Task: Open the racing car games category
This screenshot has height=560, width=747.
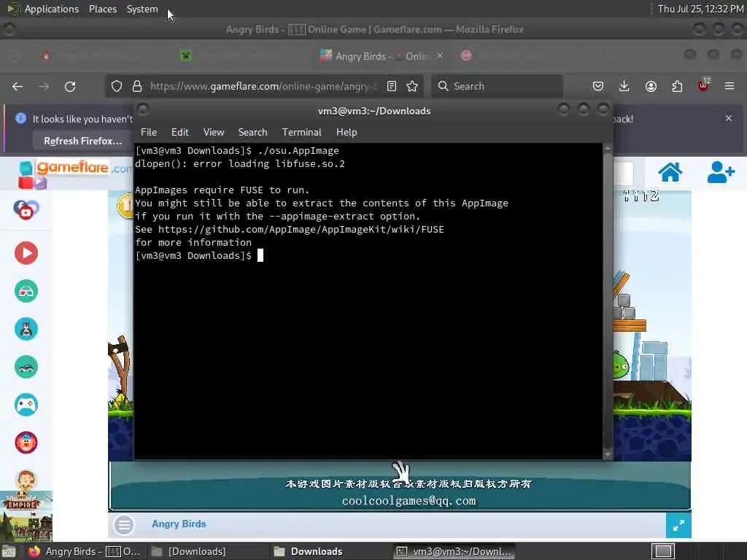Action: [x=26, y=367]
